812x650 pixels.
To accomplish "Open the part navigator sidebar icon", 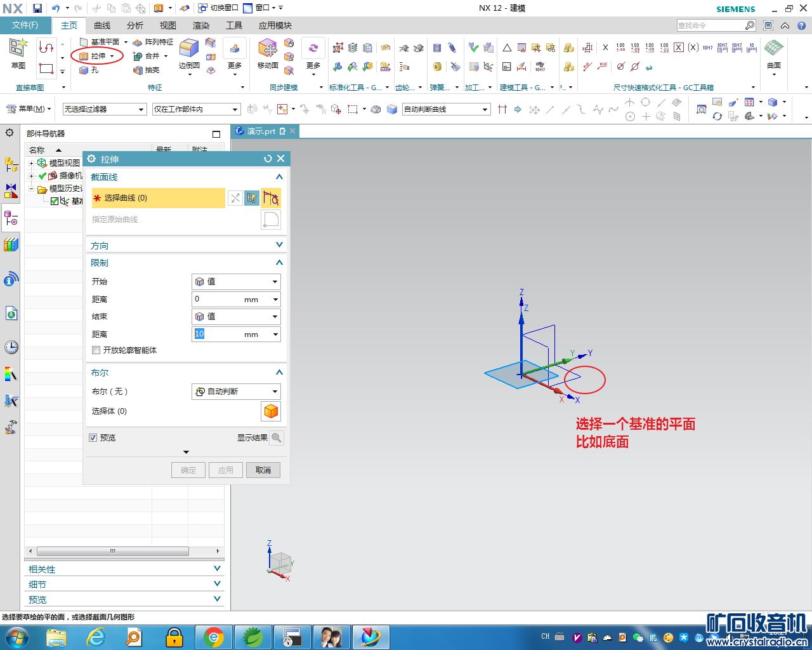I will tap(11, 219).
